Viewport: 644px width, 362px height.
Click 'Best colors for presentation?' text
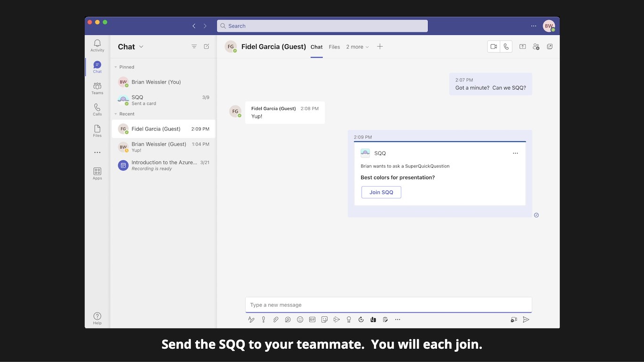coord(398,178)
